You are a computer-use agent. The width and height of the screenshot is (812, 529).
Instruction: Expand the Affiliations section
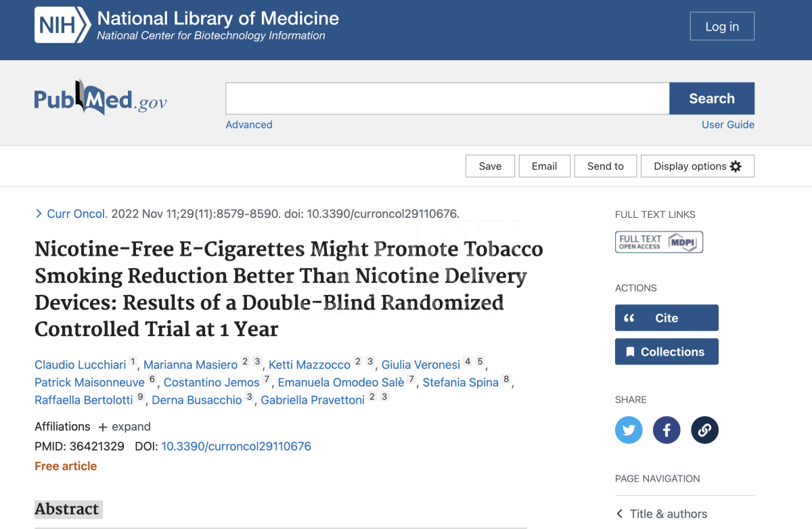tap(124, 427)
